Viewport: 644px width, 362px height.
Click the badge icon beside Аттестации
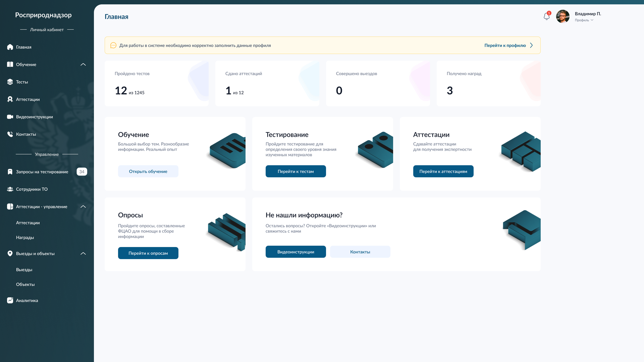10,100
